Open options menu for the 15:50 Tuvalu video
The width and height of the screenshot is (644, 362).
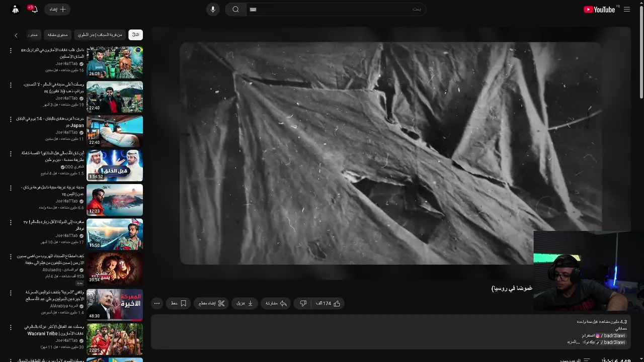coord(11,222)
